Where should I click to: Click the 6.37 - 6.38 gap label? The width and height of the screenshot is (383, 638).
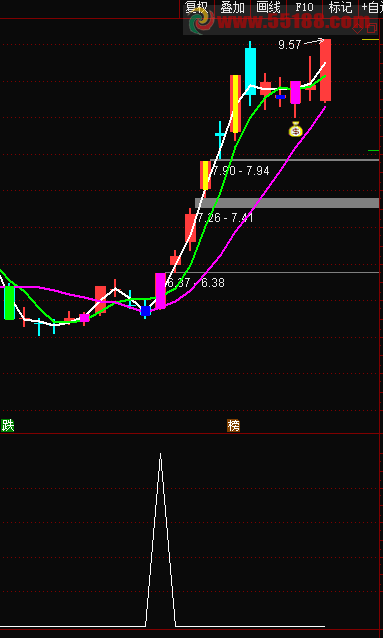196,283
